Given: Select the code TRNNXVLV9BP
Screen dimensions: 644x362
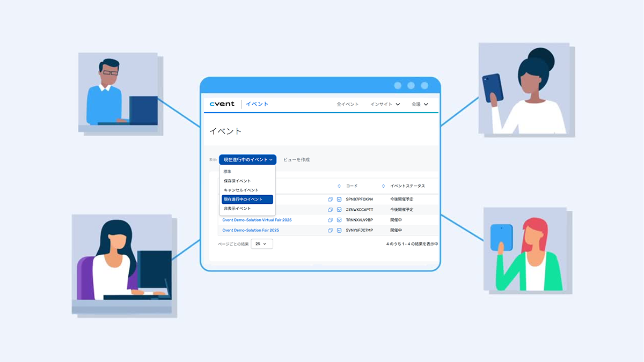Looking at the screenshot, I should pos(360,220).
